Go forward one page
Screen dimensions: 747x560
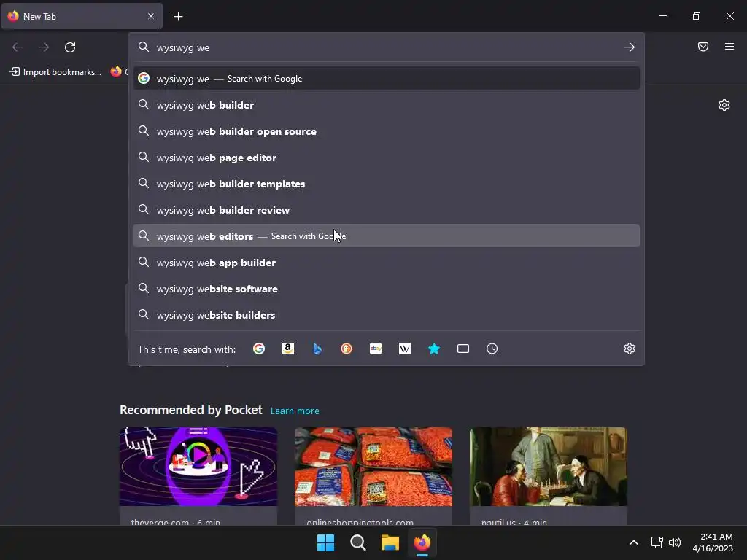pos(44,47)
